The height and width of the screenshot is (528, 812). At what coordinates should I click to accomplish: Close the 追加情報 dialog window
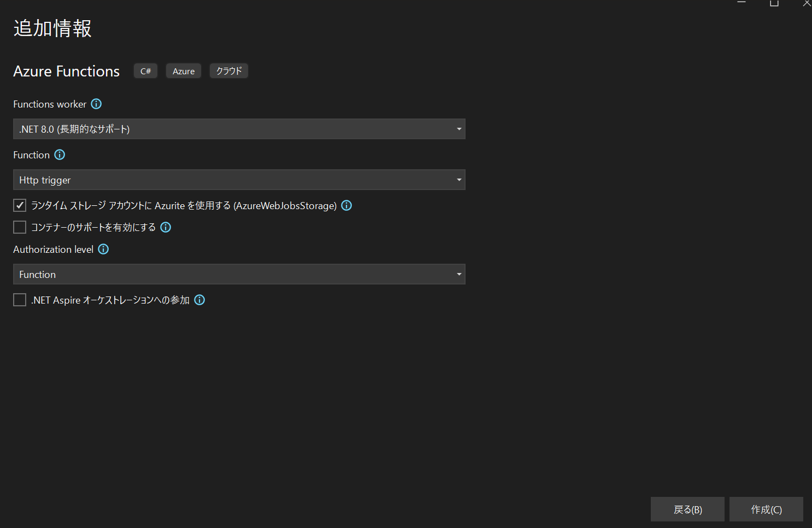click(x=806, y=3)
